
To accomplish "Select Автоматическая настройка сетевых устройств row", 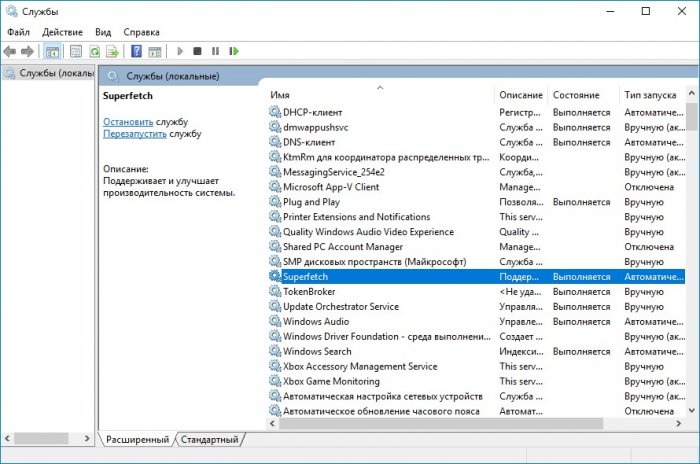I will 476,396.
